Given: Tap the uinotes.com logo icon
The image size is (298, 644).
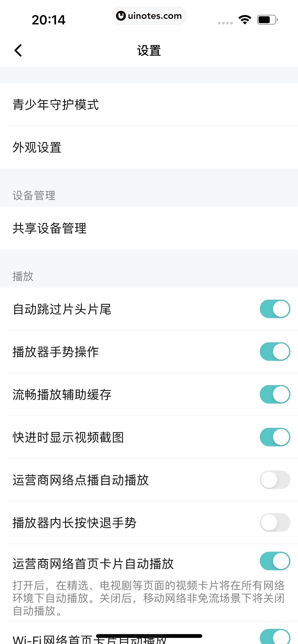Looking at the screenshot, I should [121, 16].
